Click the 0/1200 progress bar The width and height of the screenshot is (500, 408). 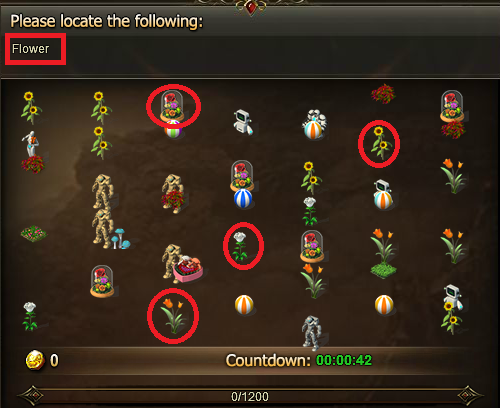pyautogui.click(x=250, y=396)
